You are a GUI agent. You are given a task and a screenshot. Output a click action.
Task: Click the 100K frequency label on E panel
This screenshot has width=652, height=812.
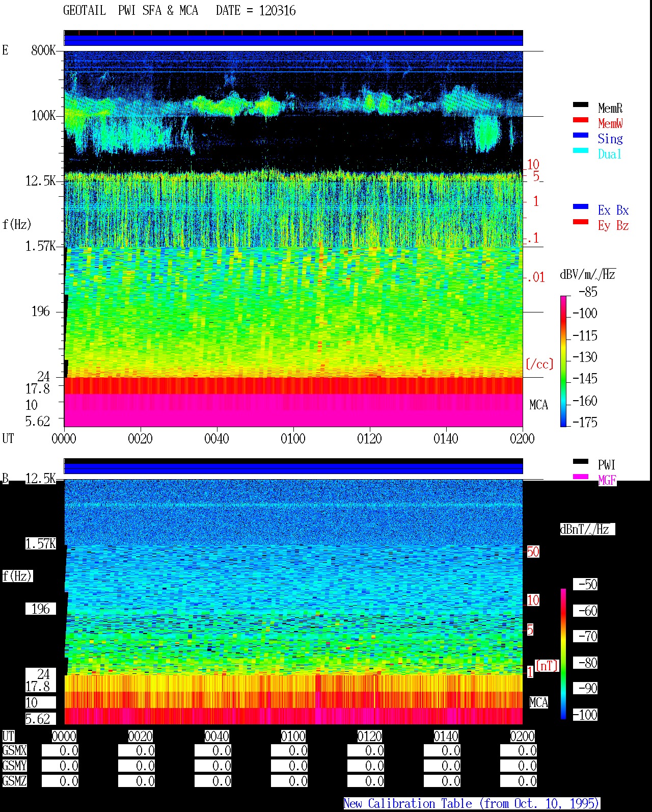tap(43, 115)
